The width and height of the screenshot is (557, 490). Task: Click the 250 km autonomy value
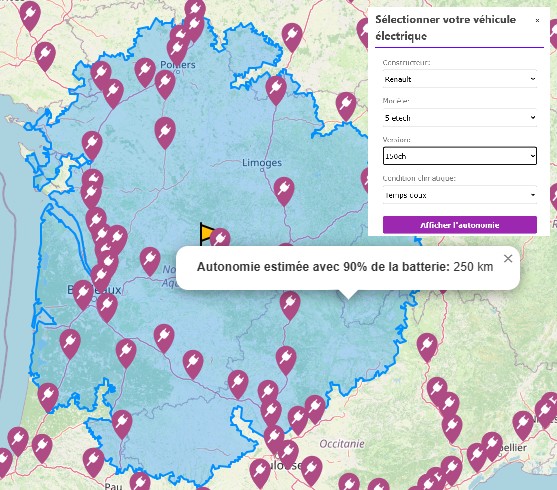coord(473,267)
